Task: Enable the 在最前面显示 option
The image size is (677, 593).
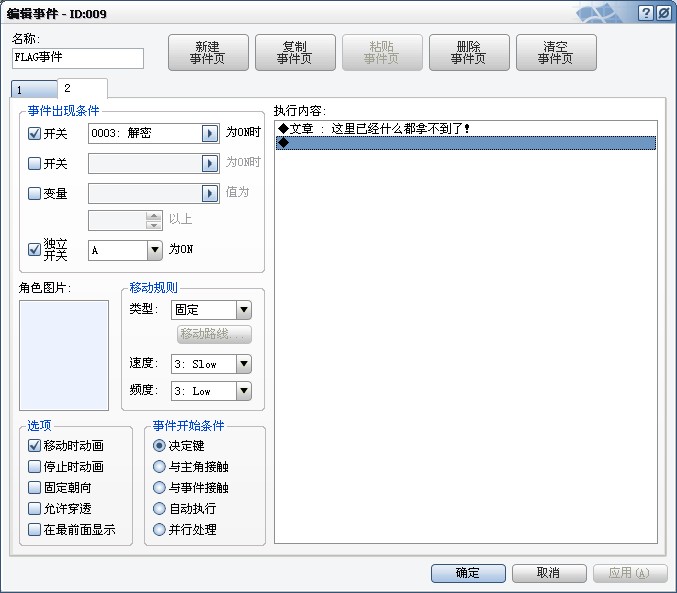Action: click(34, 530)
